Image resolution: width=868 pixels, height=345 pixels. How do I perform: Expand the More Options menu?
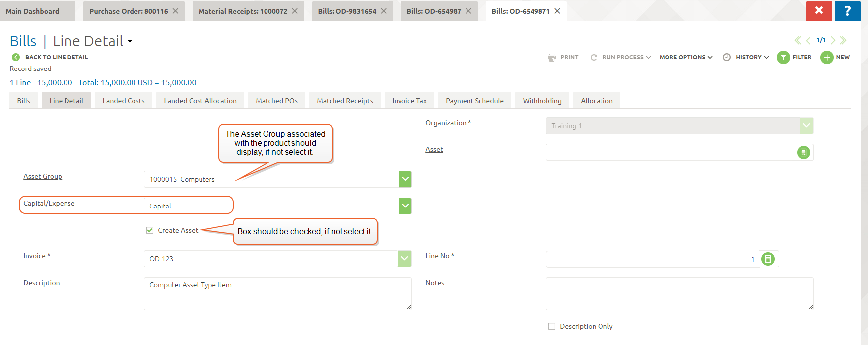(685, 58)
